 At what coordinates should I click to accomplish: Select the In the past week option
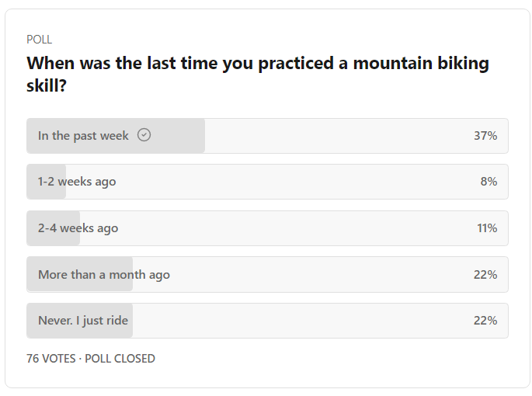(267, 136)
